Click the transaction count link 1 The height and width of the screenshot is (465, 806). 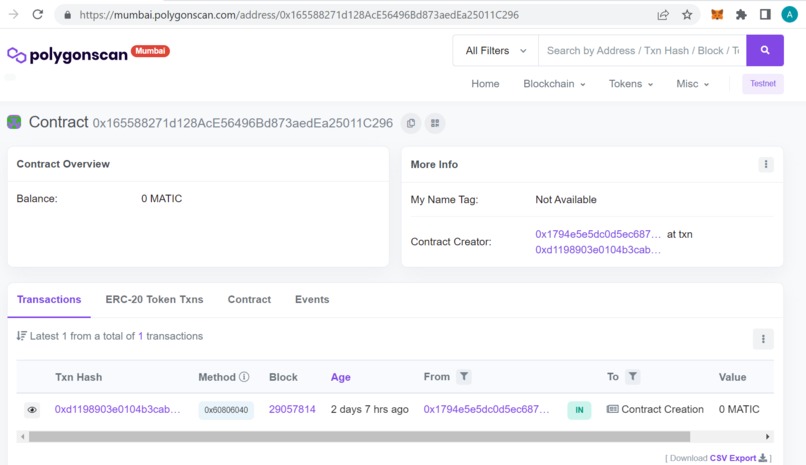[140, 336]
